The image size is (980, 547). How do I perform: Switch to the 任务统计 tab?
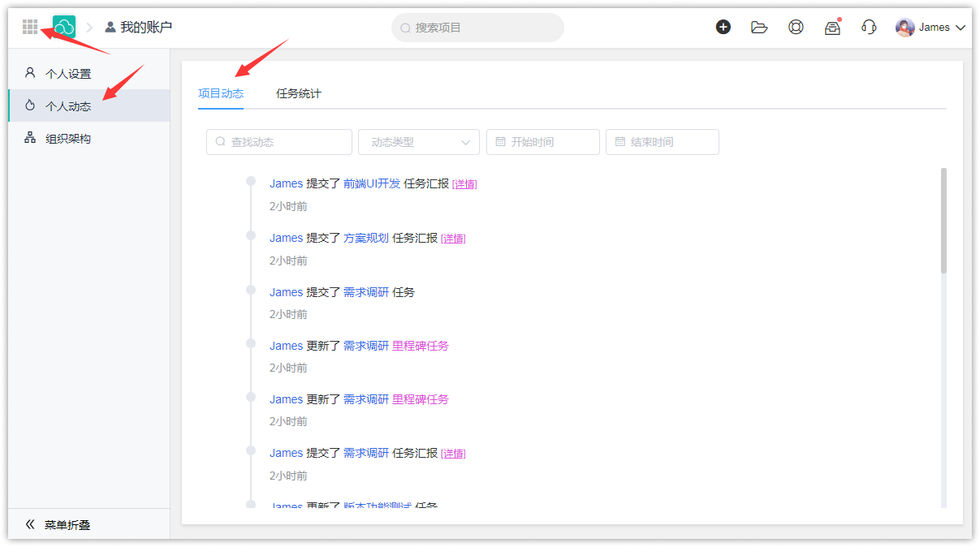click(299, 93)
